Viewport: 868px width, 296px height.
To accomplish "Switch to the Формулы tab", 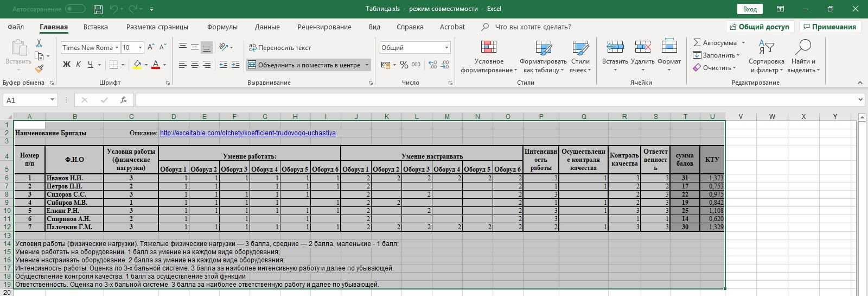I will click(x=222, y=27).
